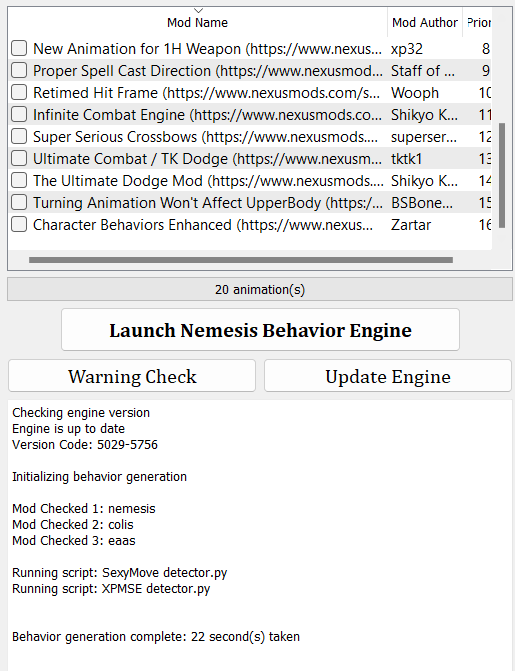
Task: Click 'Checking engine version' log line
Action: click(x=81, y=413)
